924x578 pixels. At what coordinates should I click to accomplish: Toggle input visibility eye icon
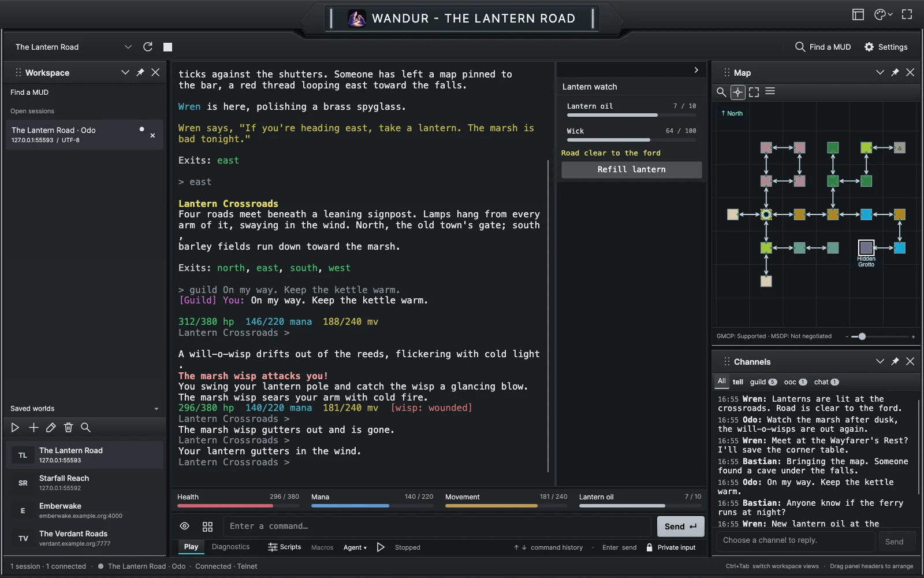[x=185, y=526]
